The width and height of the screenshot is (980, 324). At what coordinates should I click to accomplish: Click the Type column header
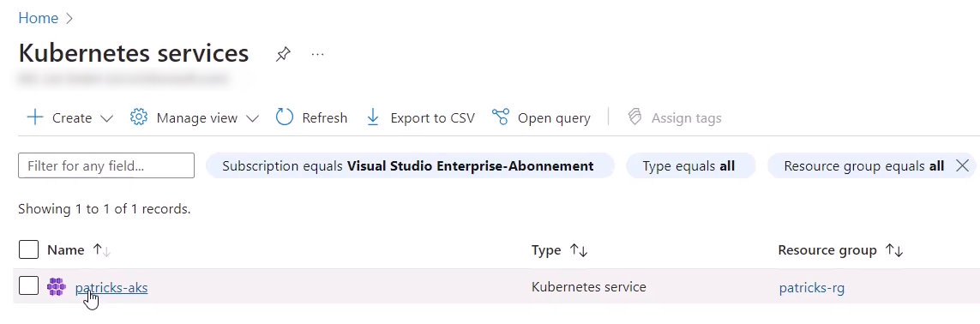coord(546,250)
